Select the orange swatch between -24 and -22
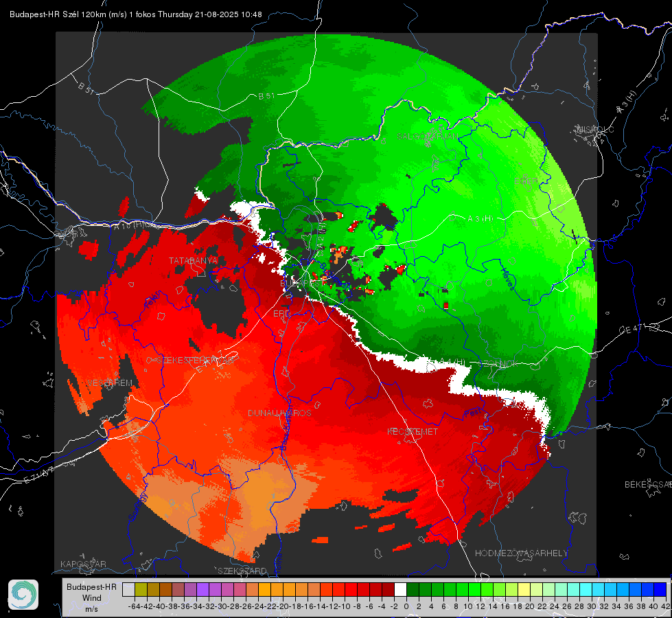The image size is (672, 618). pyautogui.click(x=264, y=589)
